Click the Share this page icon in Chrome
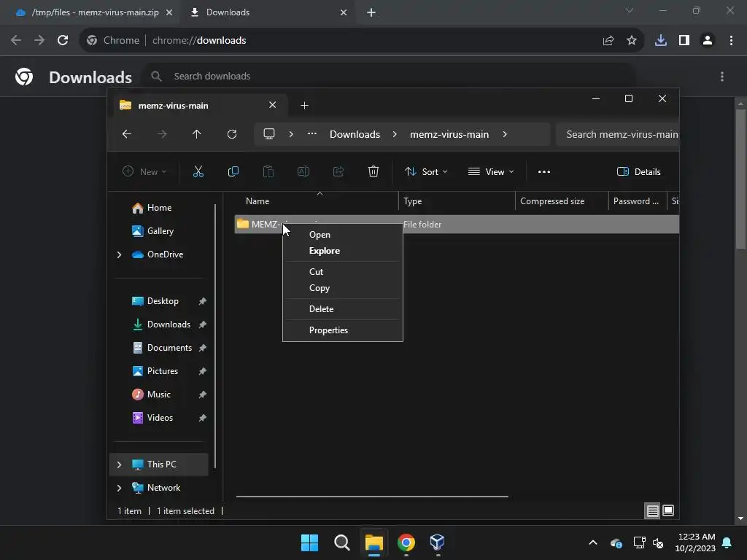 [x=608, y=41]
